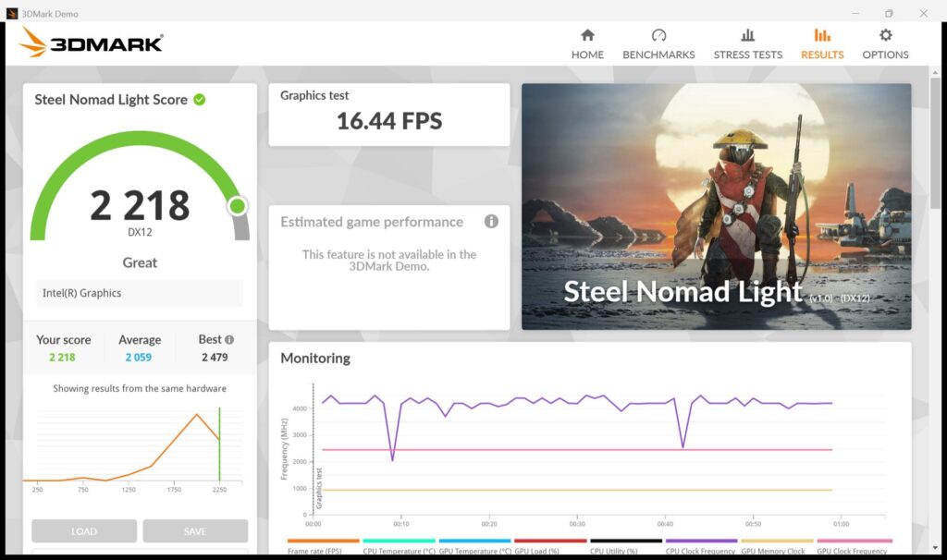This screenshot has width=947, height=560.
Task: Toggle Frame rate (FPS) legend entry
Action: [x=323, y=547]
